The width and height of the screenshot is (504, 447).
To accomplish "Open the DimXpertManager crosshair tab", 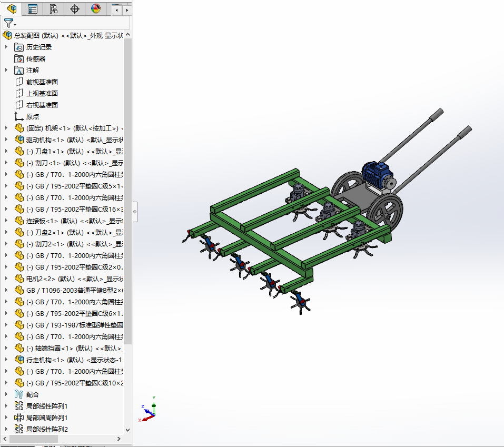I will (75, 8).
